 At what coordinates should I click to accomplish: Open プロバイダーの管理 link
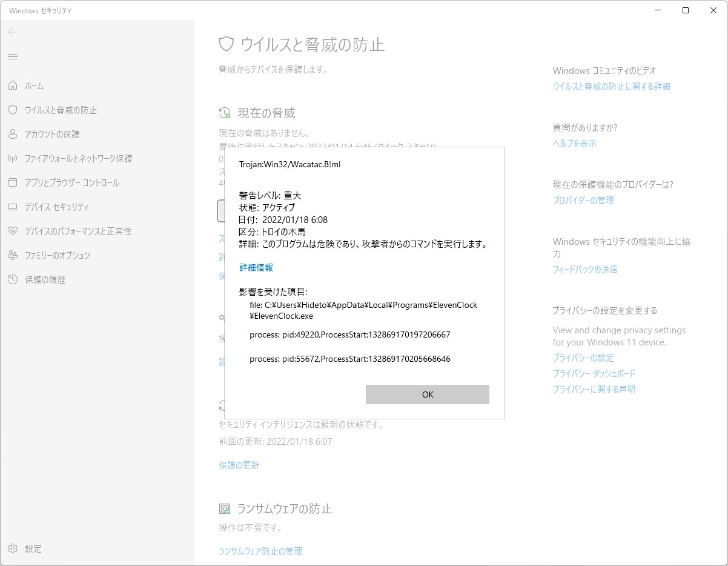click(x=582, y=200)
